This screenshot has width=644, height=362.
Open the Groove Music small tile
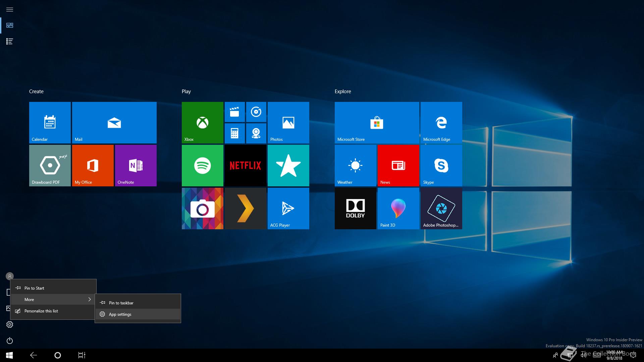[x=256, y=112]
